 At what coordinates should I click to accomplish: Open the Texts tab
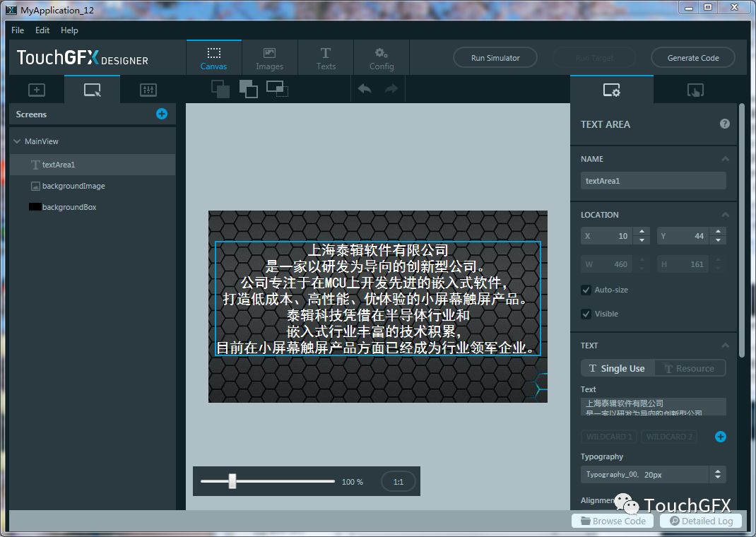pyautogui.click(x=326, y=58)
